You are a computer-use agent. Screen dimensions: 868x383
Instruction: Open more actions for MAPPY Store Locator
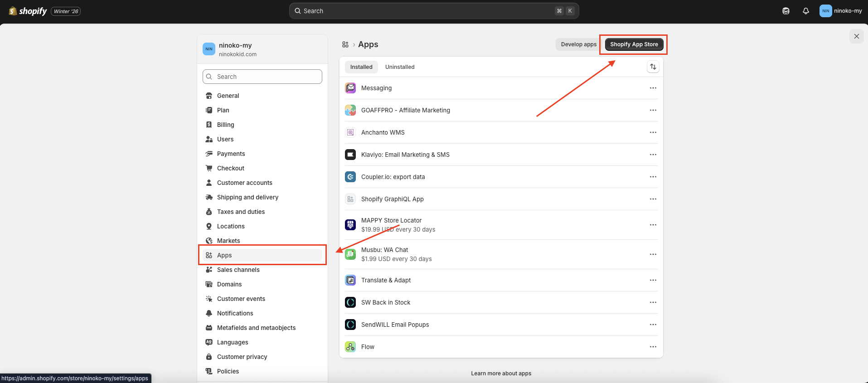point(653,225)
